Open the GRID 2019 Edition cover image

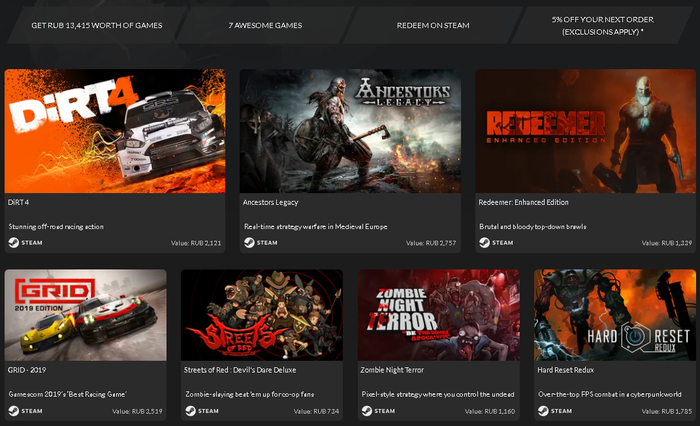click(x=85, y=315)
